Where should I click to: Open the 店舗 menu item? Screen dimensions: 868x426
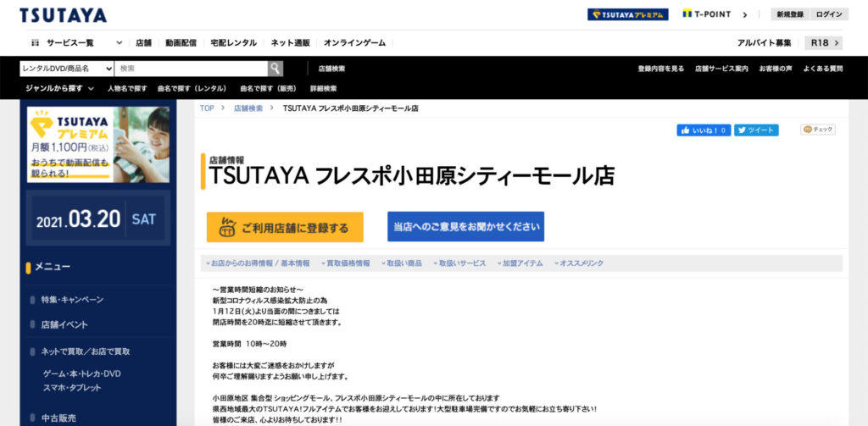[x=143, y=42]
